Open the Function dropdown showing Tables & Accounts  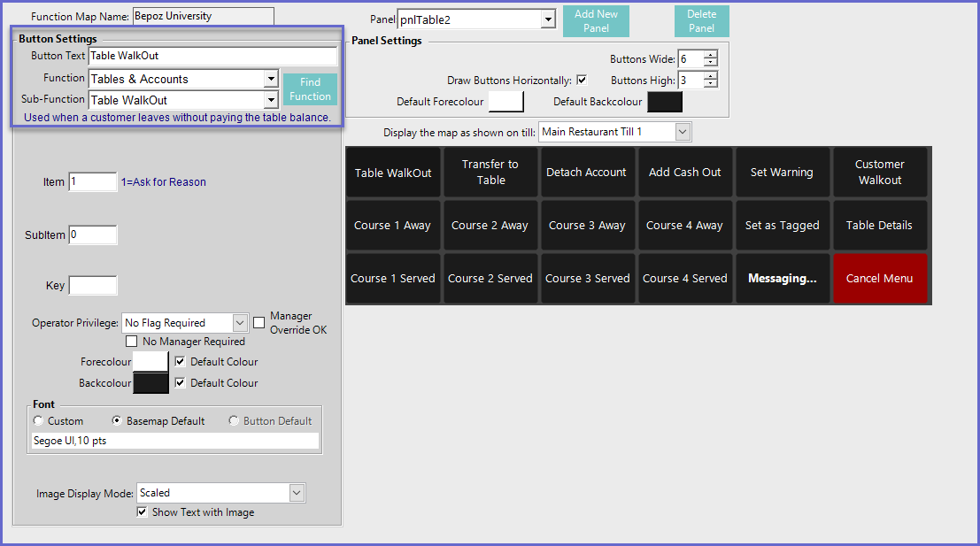[271, 79]
